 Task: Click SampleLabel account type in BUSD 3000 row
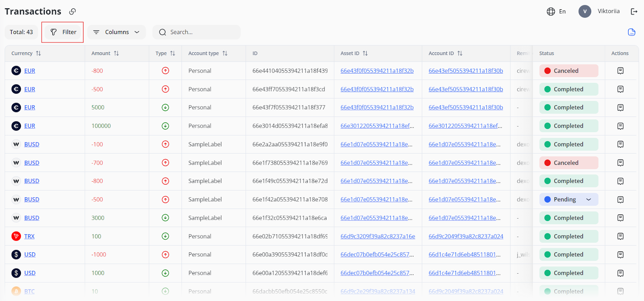click(x=205, y=218)
